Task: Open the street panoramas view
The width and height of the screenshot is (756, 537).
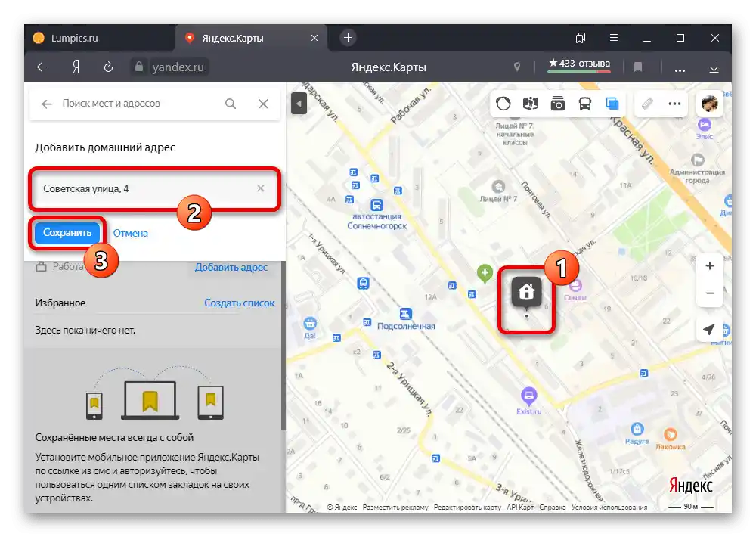Action: (531, 104)
